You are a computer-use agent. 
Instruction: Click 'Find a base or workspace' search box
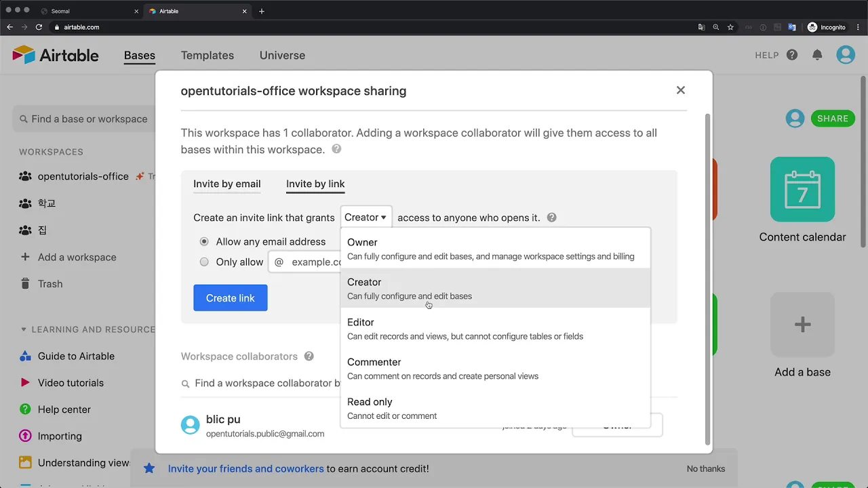(x=83, y=119)
